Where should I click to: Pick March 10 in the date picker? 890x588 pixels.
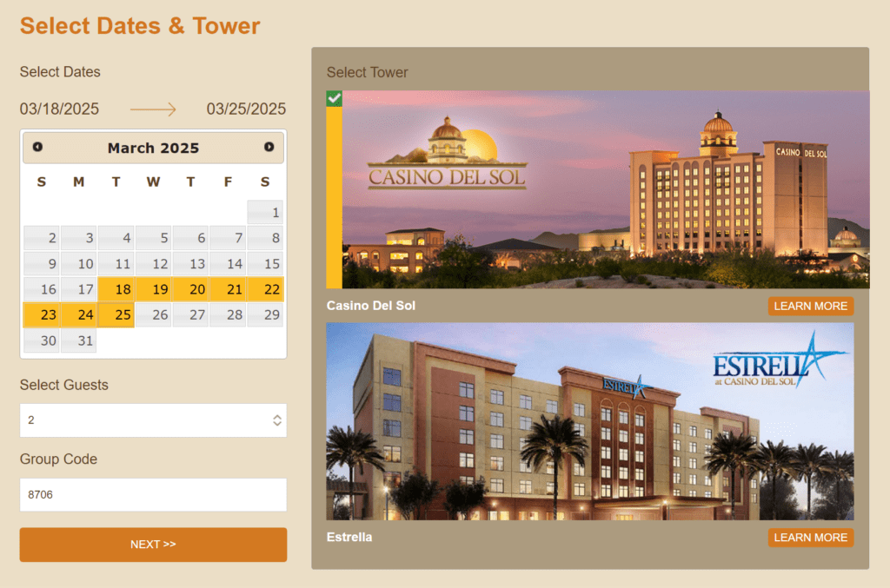(x=78, y=264)
